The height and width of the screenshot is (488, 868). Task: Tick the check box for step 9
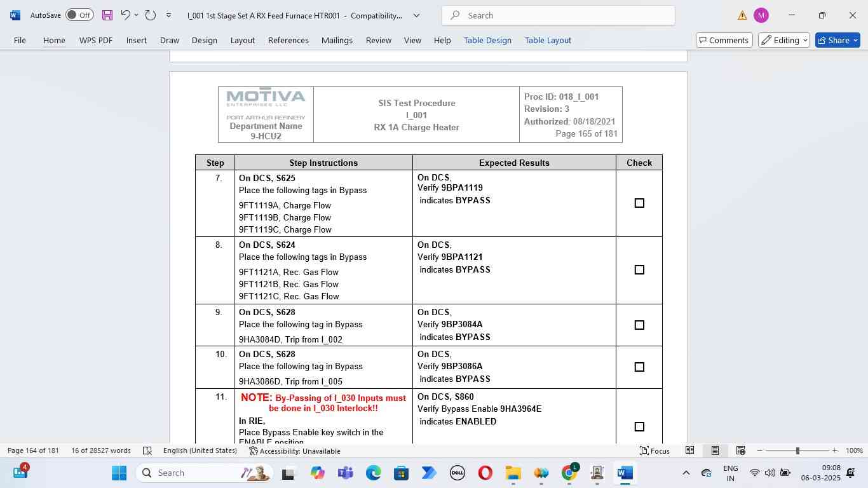[x=639, y=325]
